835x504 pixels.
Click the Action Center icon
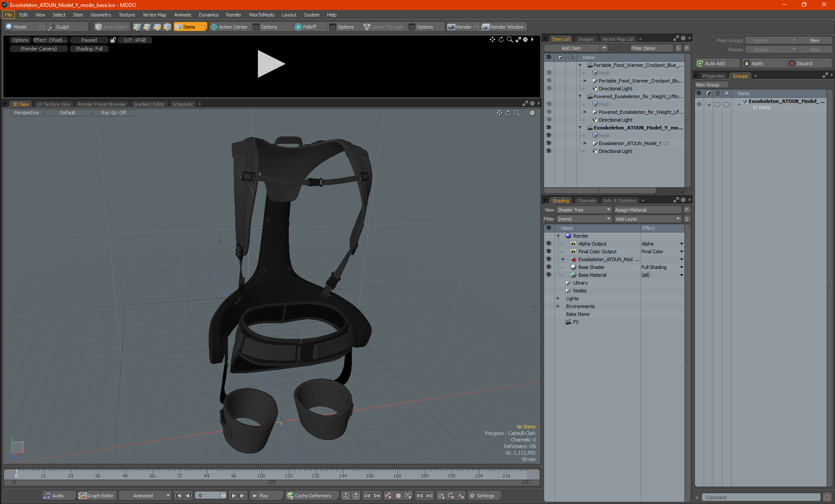pyautogui.click(x=214, y=27)
